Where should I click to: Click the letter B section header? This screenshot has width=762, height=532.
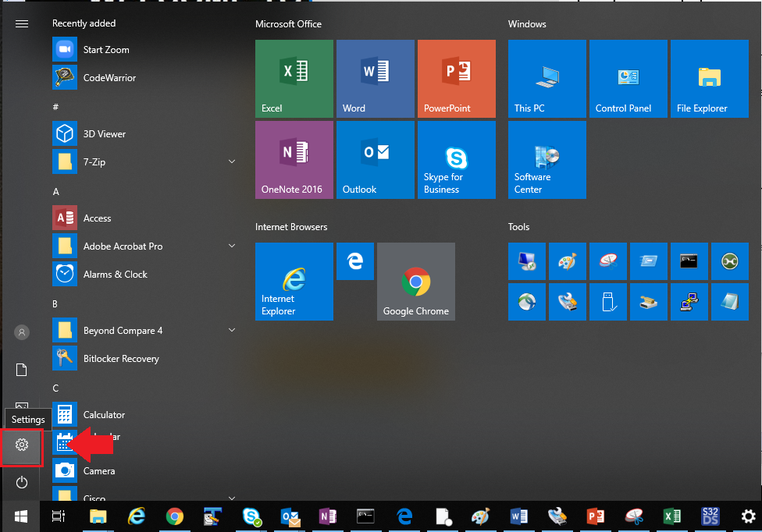pos(55,304)
